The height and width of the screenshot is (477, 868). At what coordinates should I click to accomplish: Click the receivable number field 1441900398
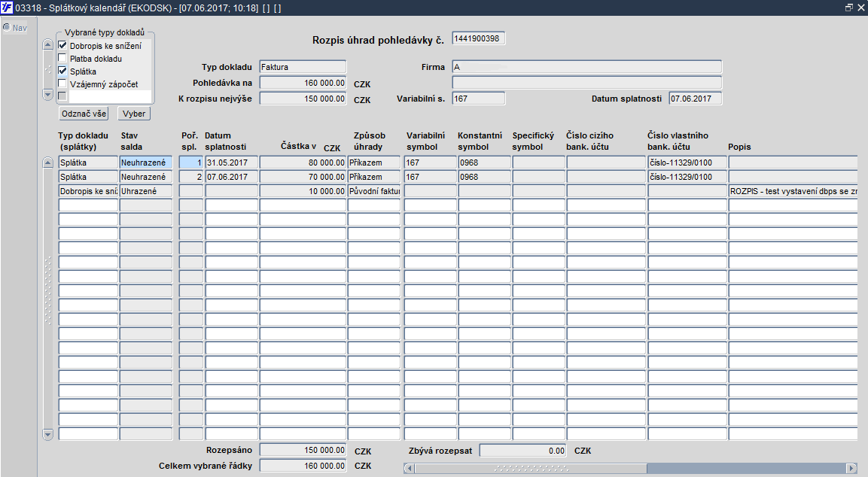478,38
